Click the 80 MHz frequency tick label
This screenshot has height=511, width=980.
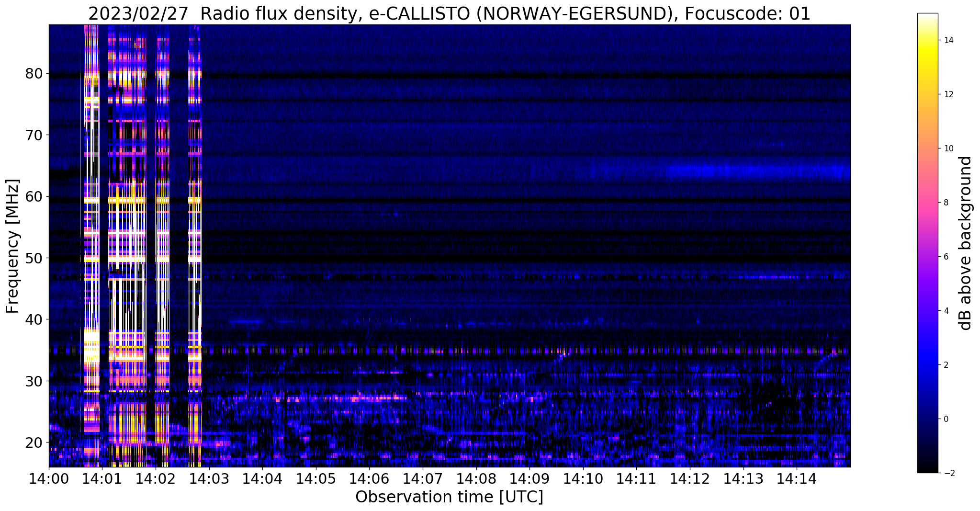coord(34,74)
